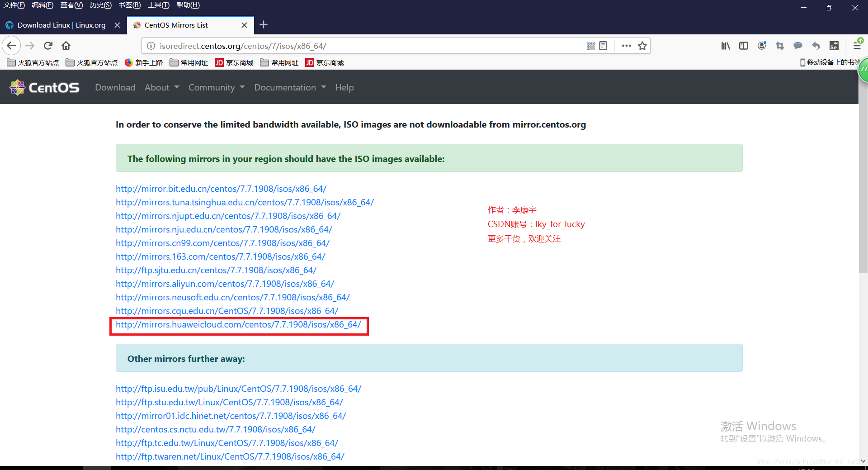The height and width of the screenshot is (470, 868).
Task: Open the Firefox account toolbar icon
Action: pyautogui.click(x=762, y=46)
